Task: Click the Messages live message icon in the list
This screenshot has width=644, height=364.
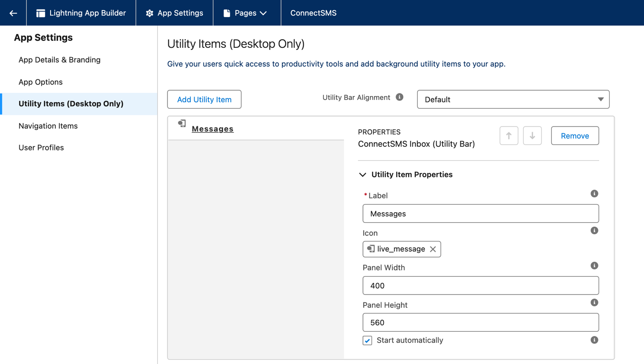Action: (x=182, y=123)
